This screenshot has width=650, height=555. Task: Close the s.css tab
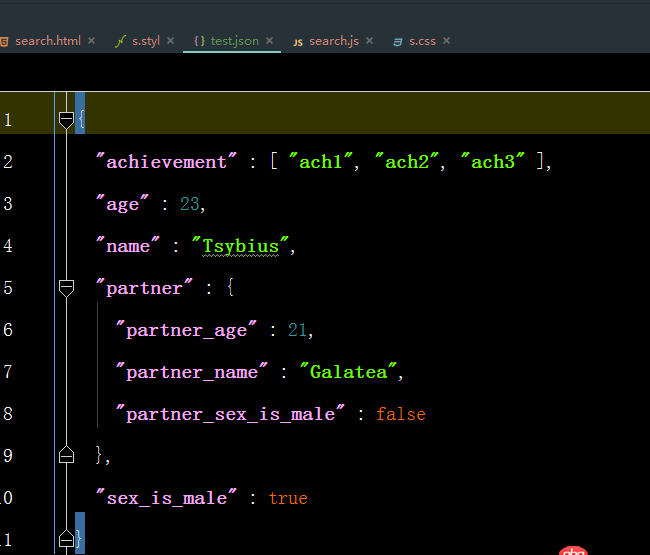pyautogui.click(x=446, y=41)
